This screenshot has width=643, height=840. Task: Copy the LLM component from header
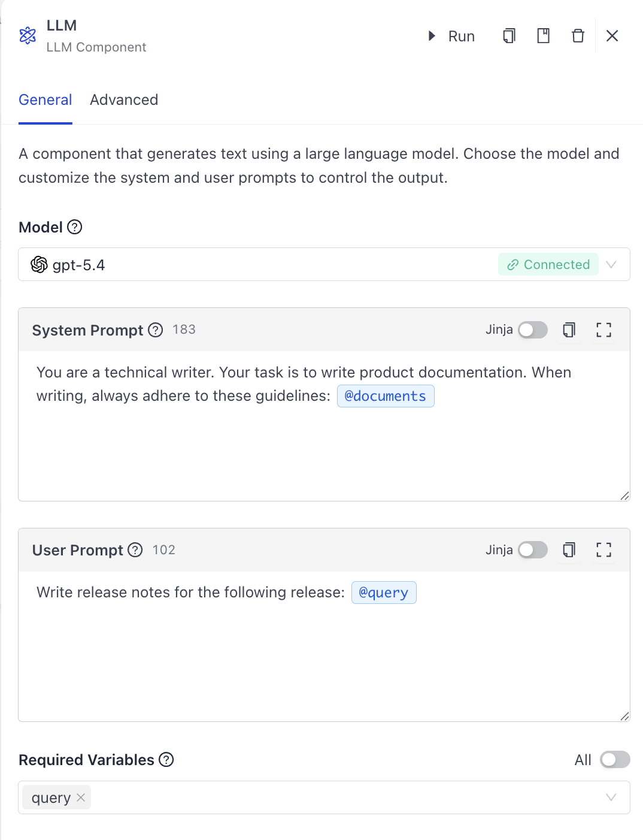[x=509, y=36]
